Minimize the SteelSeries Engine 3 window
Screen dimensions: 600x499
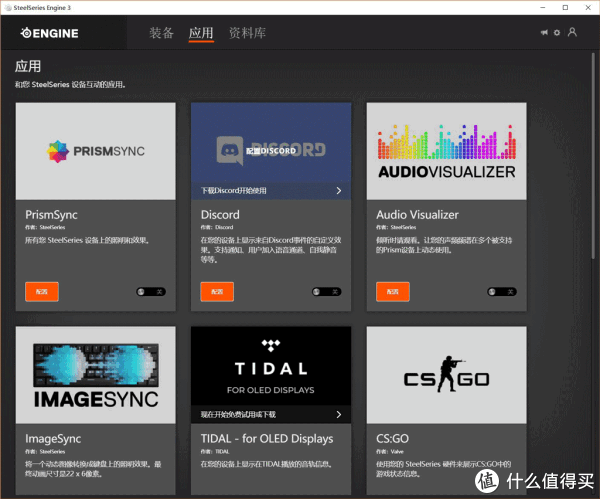click(543, 8)
